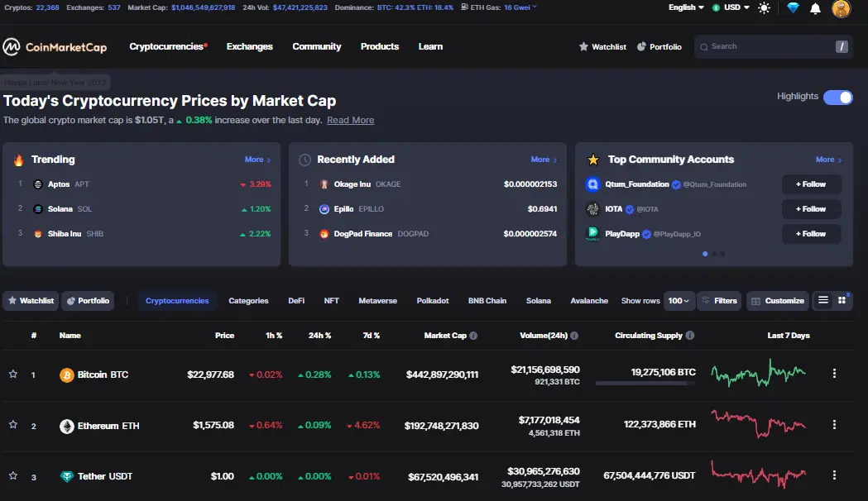Open notifications bell icon

[x=815, y=8]
